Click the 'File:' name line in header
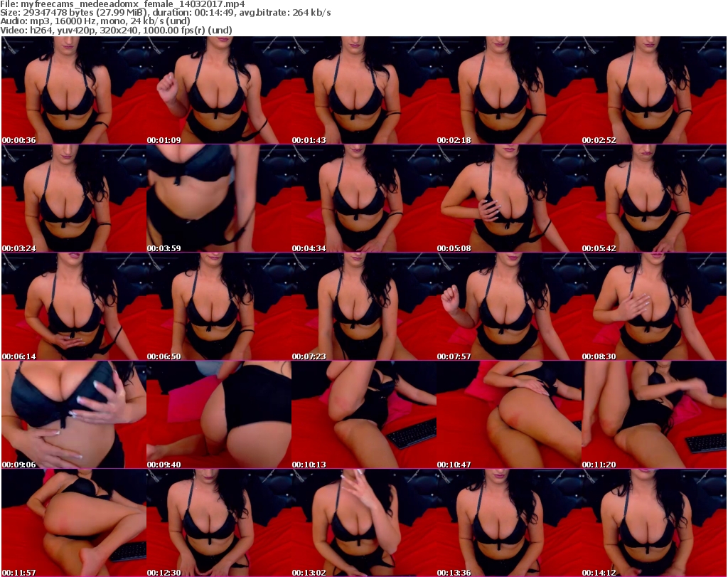Screen dimensions: 728x577 pyautogui.click(x=122, y=4)
